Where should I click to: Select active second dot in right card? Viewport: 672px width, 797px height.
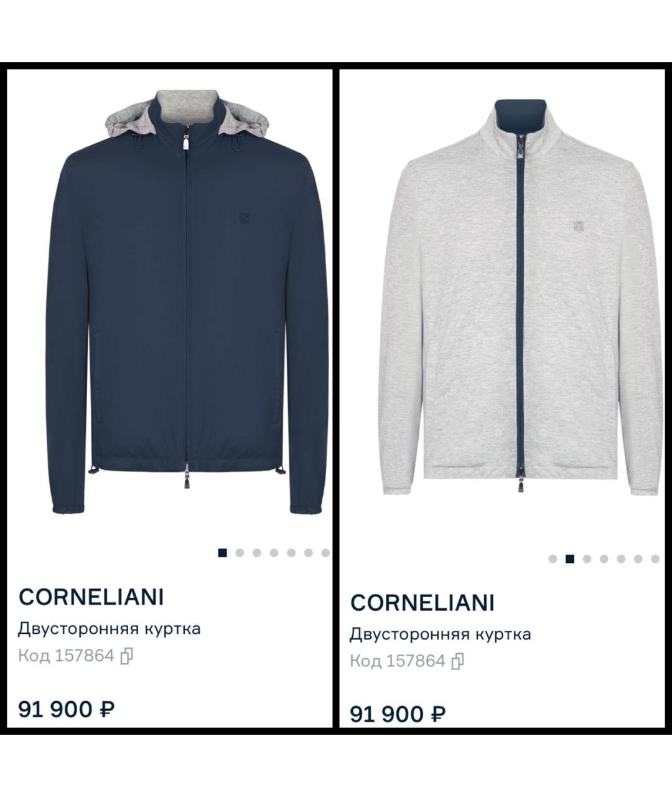coord(569,559)
